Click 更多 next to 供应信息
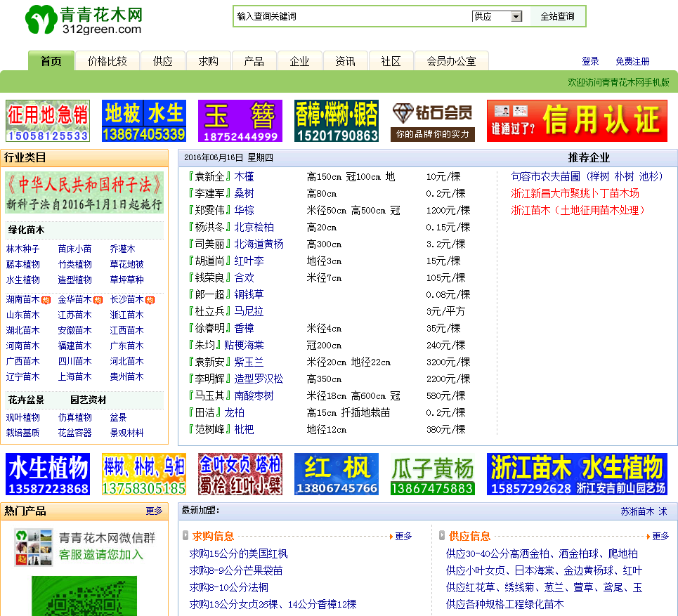Viewport: 678px width, 616px height. pyautogui.click(x=660, y=536)
